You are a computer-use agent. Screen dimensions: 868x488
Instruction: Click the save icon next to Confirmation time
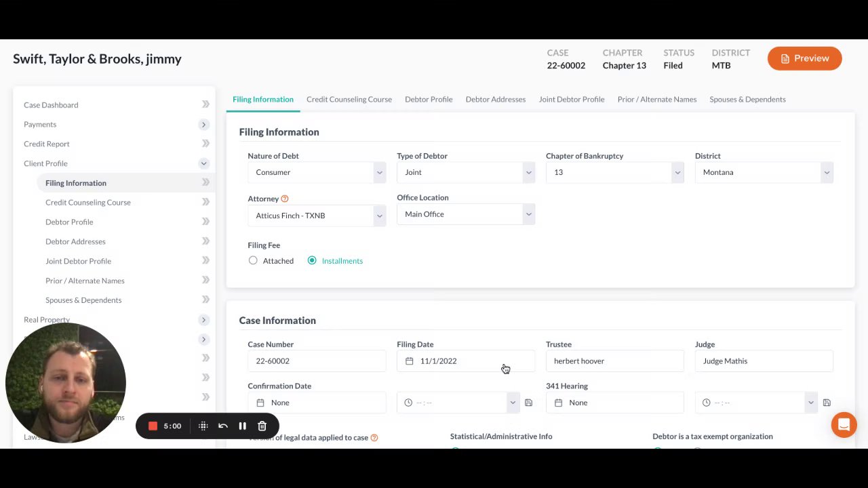(528, 403)
